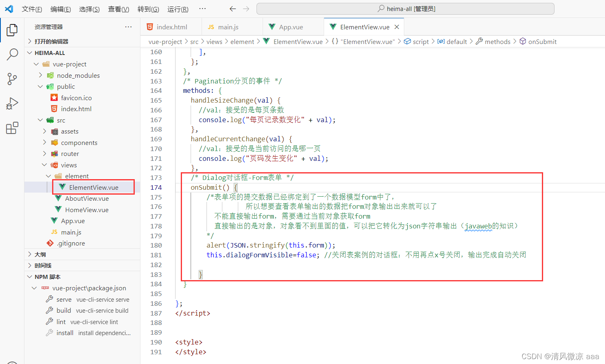Switch to the index.html editor tab
The height and width of the screenshot is (364, 605).
pos(171,27)
